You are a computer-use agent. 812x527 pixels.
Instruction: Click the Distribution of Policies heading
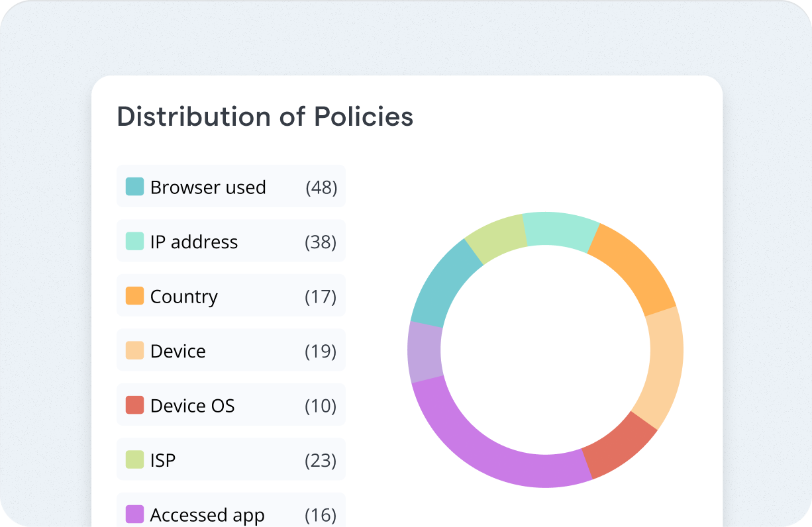(265, 117)
